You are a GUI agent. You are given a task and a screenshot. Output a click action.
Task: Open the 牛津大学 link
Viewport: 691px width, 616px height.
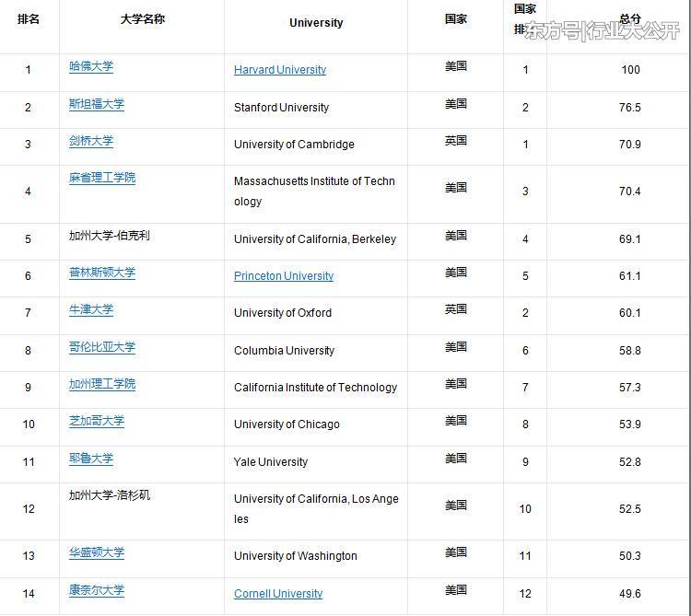coord(91,309)
